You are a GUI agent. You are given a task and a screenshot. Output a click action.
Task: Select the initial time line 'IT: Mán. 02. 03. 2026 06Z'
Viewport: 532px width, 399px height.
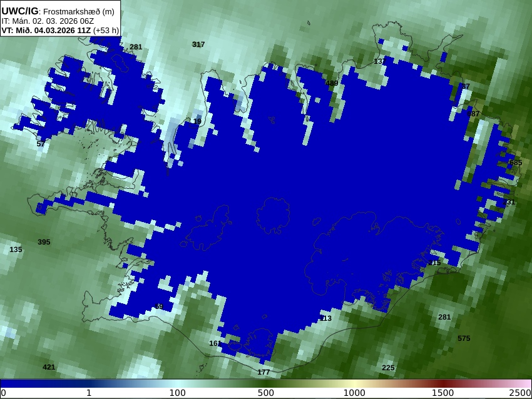[48, 21]
